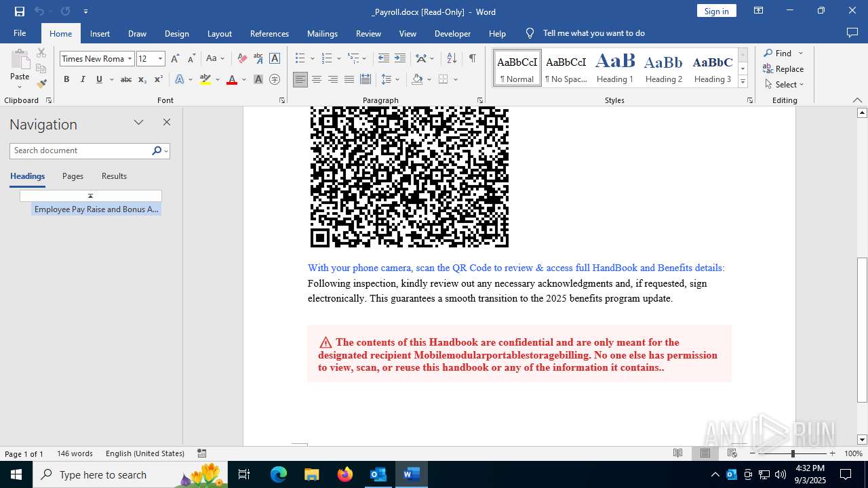This screenshot has width=868, height=488.
Task: Switch to Mailings tab
Action: pos(322,33)
